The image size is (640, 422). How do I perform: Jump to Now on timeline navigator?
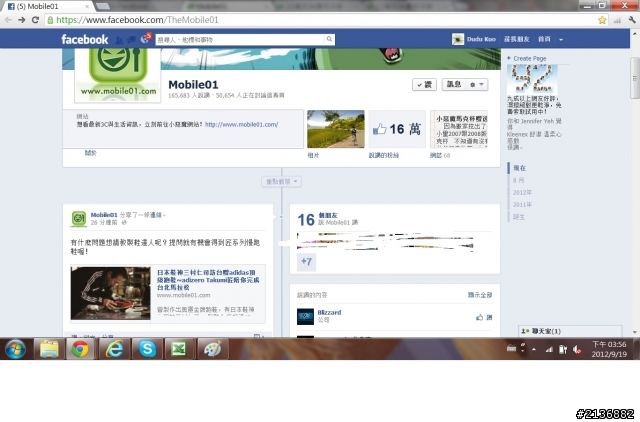pos(519,168)
